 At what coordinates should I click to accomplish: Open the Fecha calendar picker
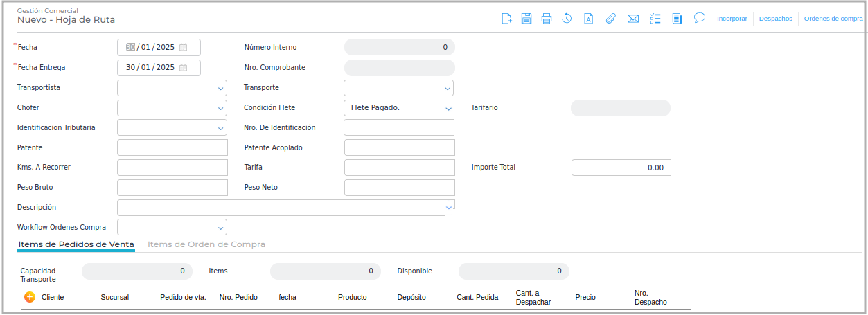coord(184,48)
